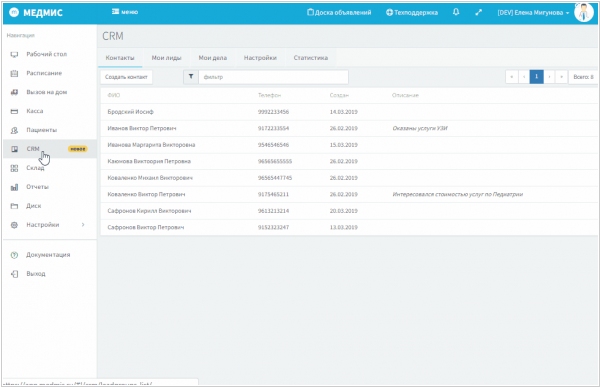
Task: Open contact Каюнова Виктория Петровна
Action: tap(149, 161)
